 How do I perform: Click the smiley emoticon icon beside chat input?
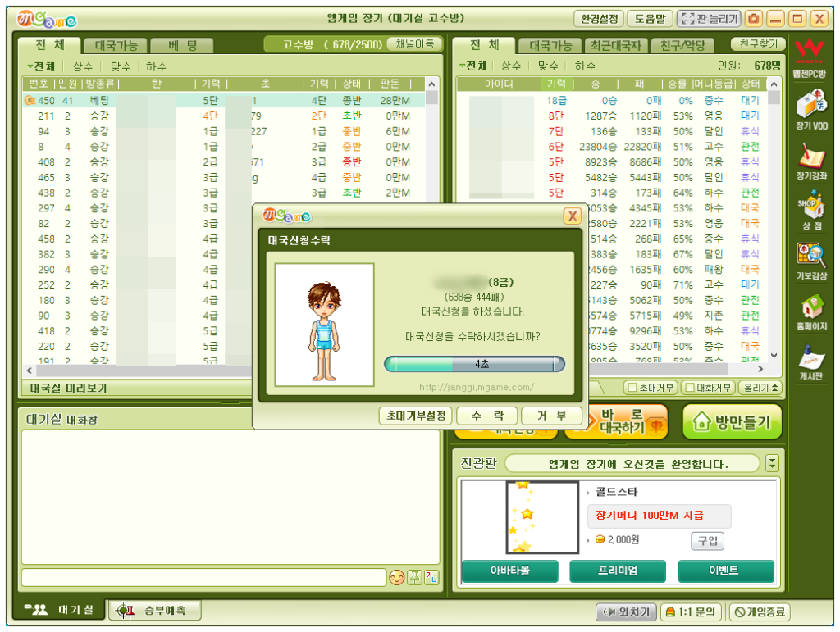coord(396,577)
